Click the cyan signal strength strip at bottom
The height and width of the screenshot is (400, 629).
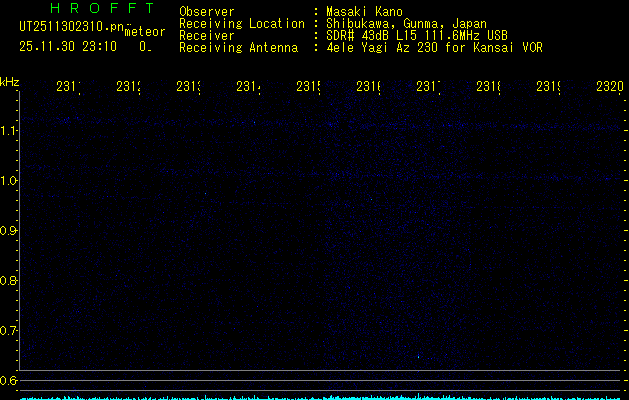321,398
